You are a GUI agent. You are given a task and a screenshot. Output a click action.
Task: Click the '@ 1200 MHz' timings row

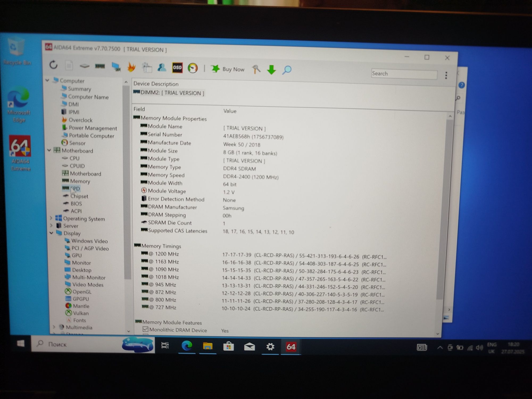pyautogui.click(x=263, y=255)
